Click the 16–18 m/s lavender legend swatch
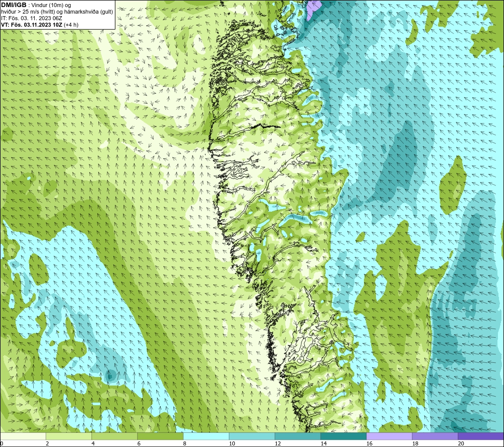The height and width of the screenshot is (447, 504). click(x=389, y=436)
